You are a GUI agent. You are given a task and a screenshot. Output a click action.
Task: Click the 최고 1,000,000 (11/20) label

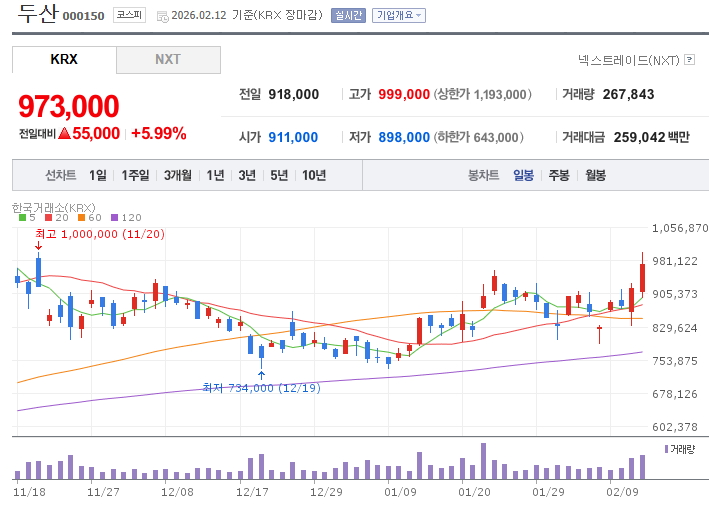click(100, 234)
